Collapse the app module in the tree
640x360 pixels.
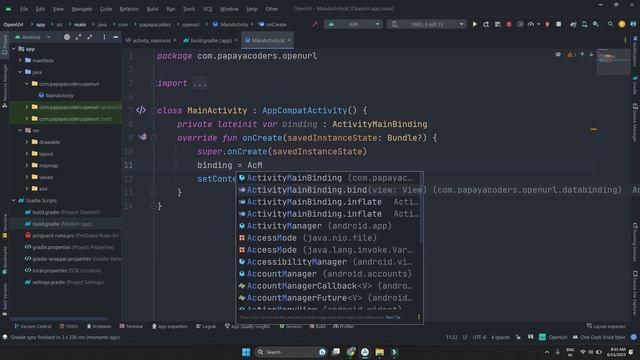[14, 49]
